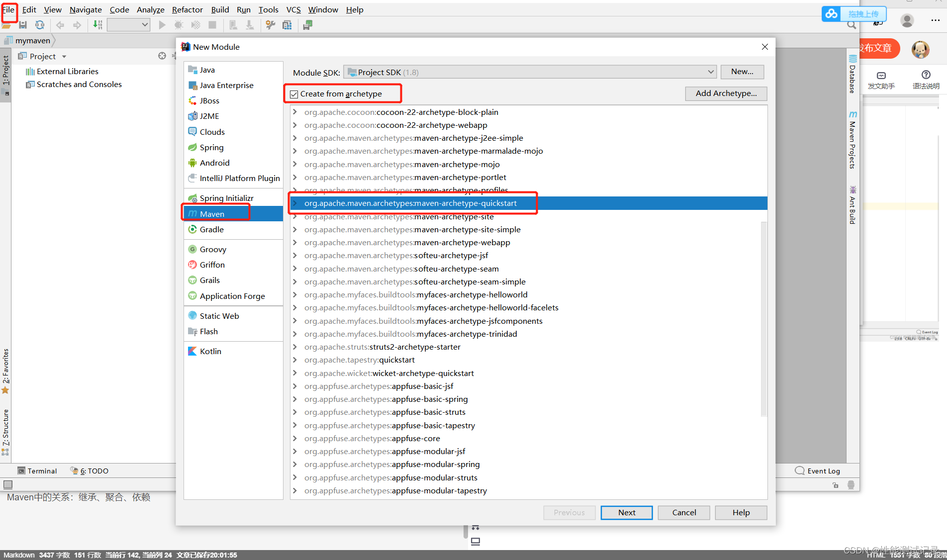Select Maven module type
Screen dimensions: 947x560
point(233,214)
